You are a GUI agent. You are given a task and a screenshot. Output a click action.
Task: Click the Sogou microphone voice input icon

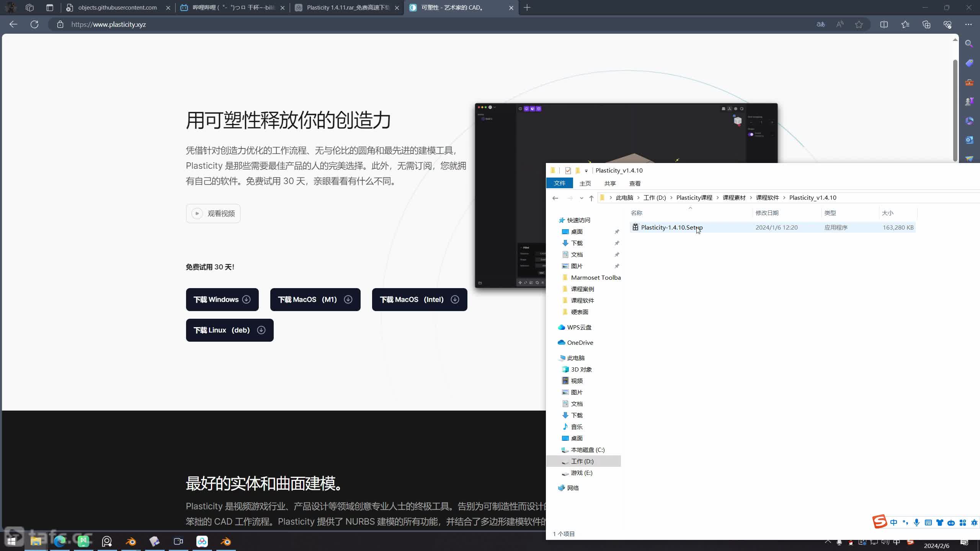(x=916, y=523)
